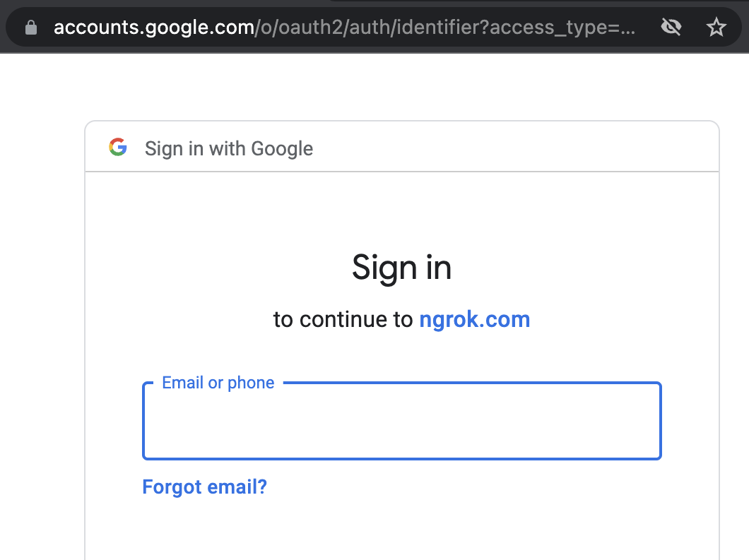The width and height of the screenshot is (749, 560).
Task: Click the "to continue to" text
Action: (x=343, y=319)
